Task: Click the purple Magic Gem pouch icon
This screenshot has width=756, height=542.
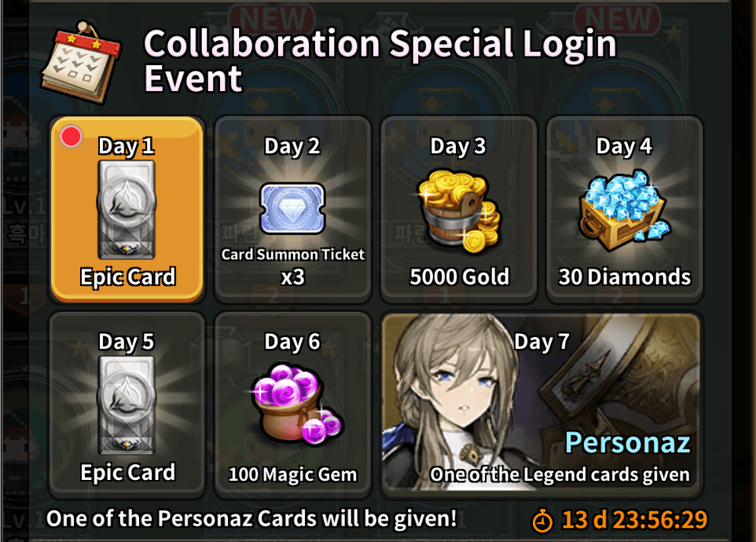Action: [x=296, y=405]
